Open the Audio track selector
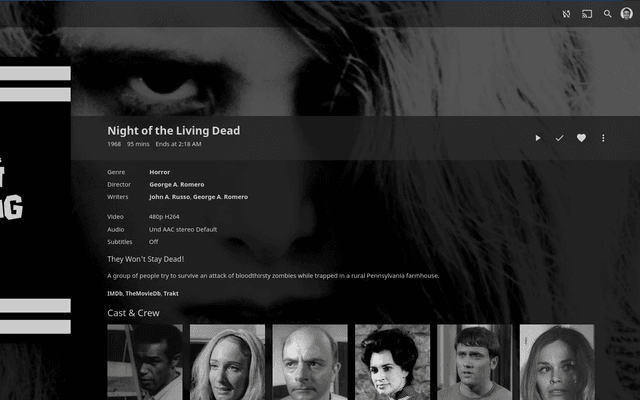640x400 pixels. [x=183, y=229]
